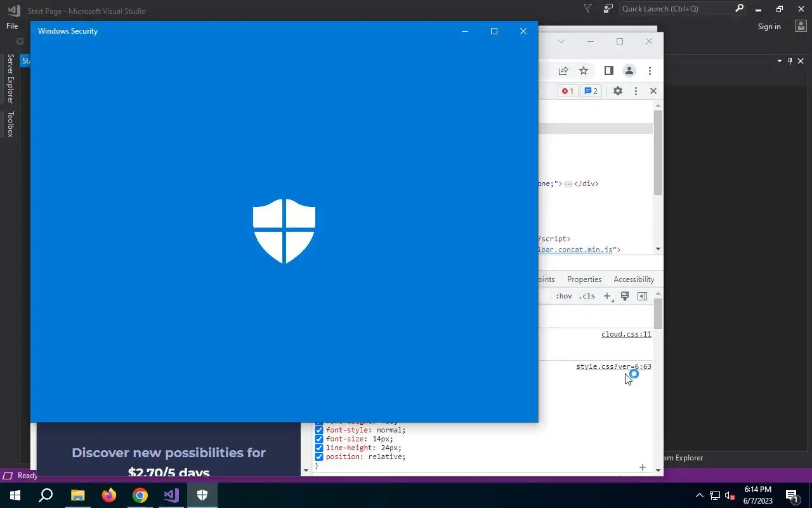Open the Visual Studio panel window position dropdown
This screenshot has width=812, height=508.
pyautogui.click(x=779, y=61)
